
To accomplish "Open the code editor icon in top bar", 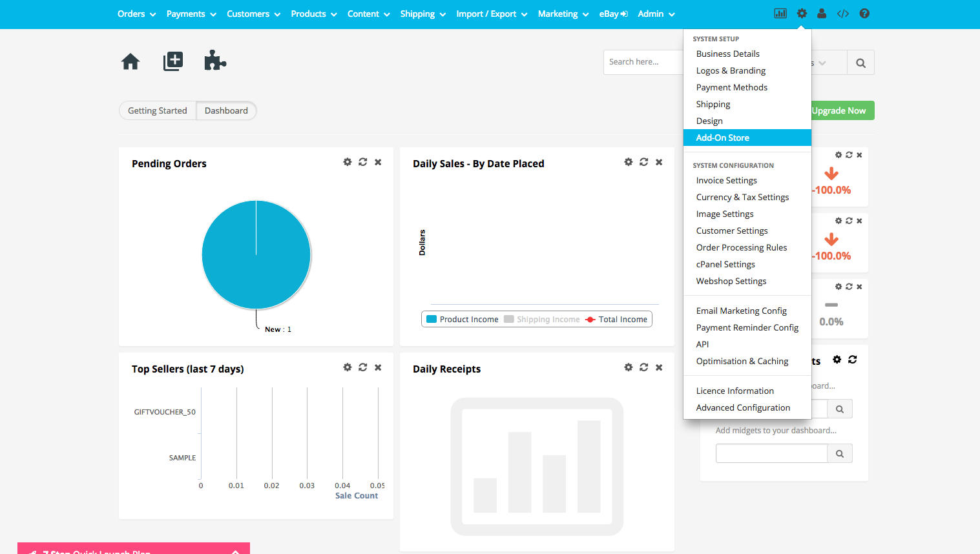I will coord(843,14).
